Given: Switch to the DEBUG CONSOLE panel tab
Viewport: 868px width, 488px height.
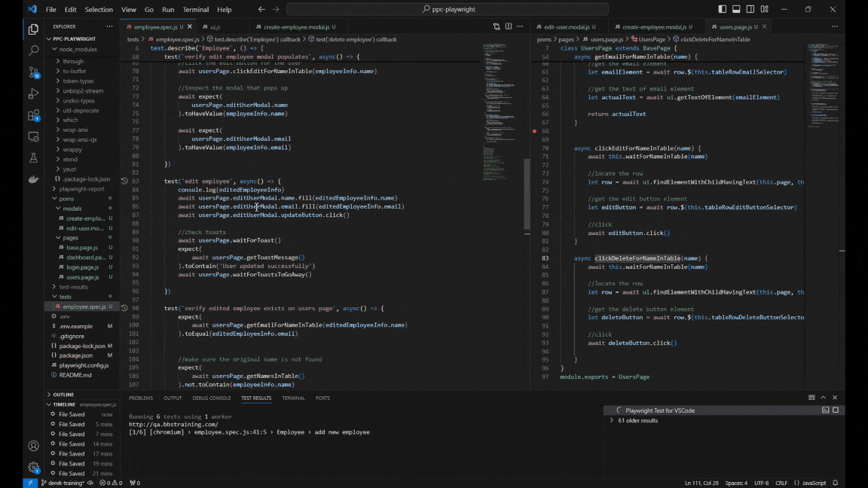Looking at the screenshot, I should coord(211,398).
